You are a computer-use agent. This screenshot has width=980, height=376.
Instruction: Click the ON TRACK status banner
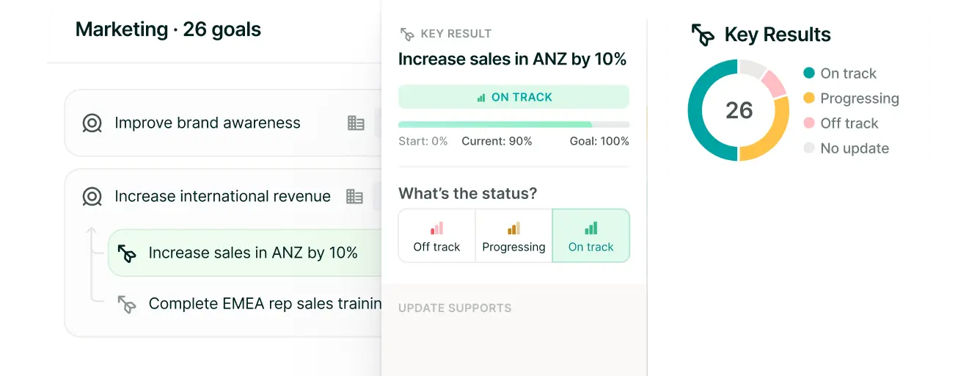pos(513,97)
